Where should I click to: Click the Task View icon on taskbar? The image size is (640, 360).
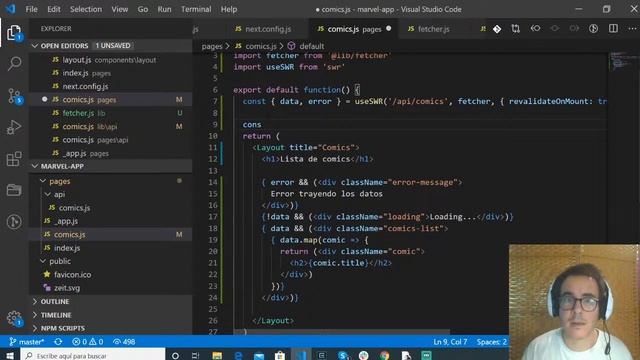pos(196,356)
